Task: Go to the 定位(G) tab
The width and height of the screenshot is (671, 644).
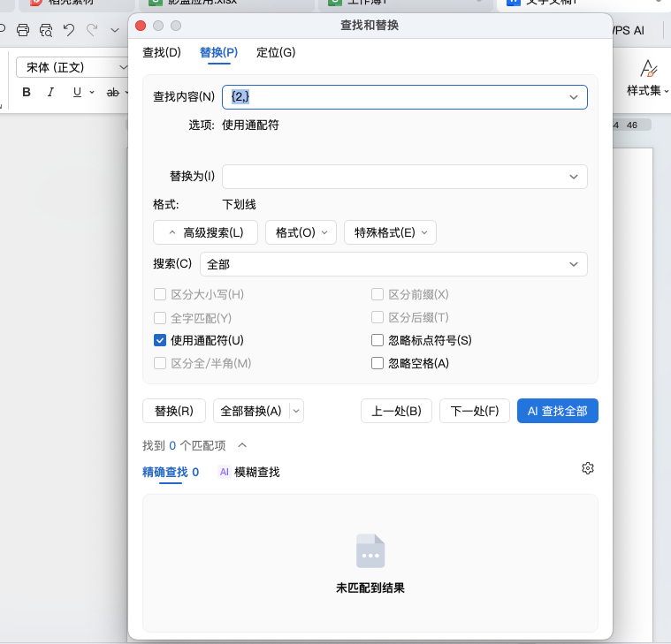Action: [x=276, y=53]
